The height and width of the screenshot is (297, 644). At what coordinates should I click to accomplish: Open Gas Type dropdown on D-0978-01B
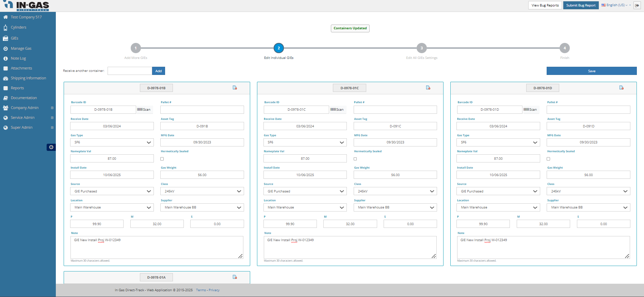(x=112, y=142)
